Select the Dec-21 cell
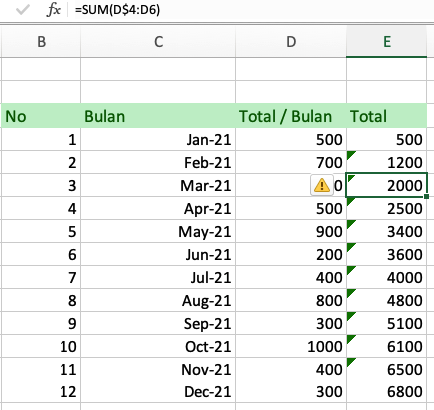 tap(158, 392)
